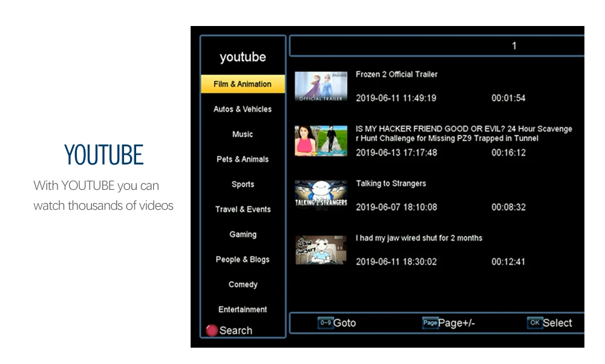
Task: Click the duration '00:16:12'
Action: tap(508, 153)
